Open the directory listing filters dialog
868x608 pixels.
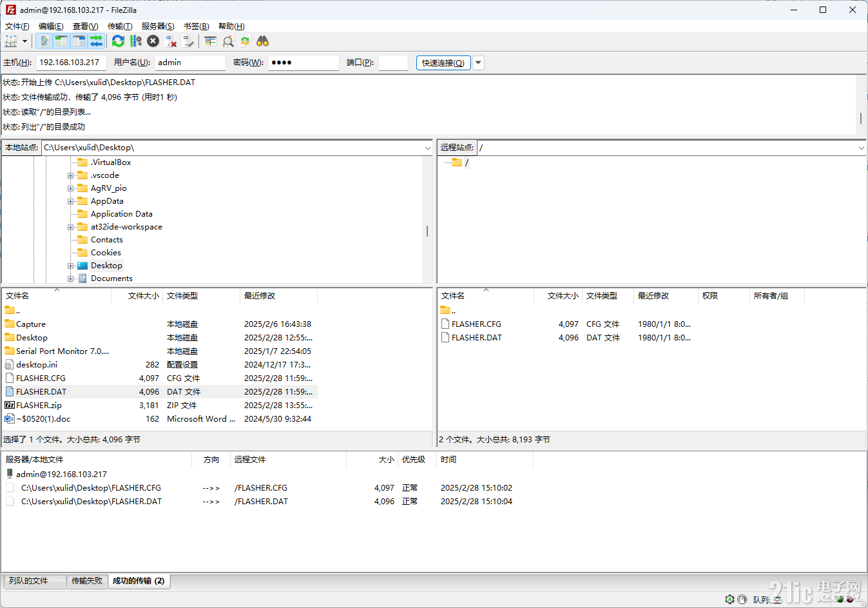point(210,41)
